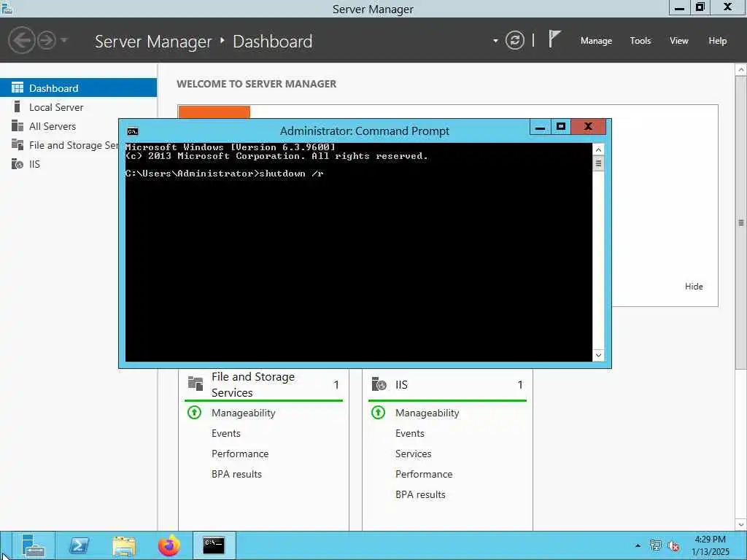This screenshot has height=560, width=747.
Task: Click the dashboard scrollbar up arrow
Action: [741, 70]
